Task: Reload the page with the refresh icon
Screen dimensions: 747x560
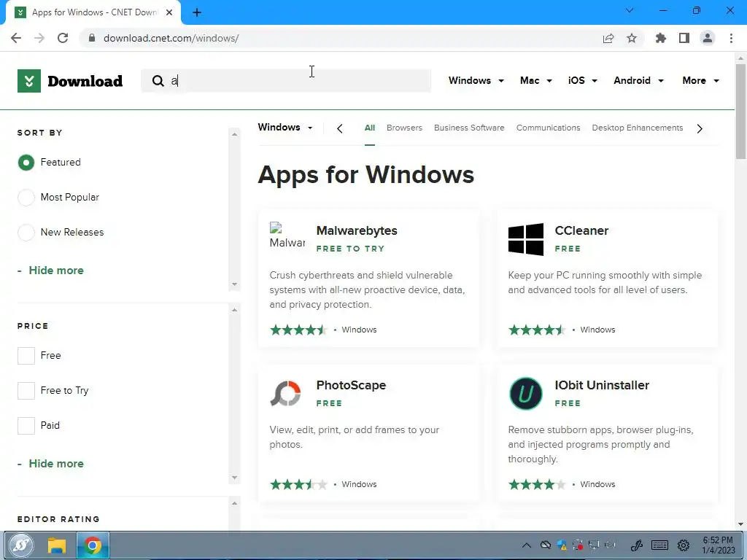Action: click(x=63, y=38)
